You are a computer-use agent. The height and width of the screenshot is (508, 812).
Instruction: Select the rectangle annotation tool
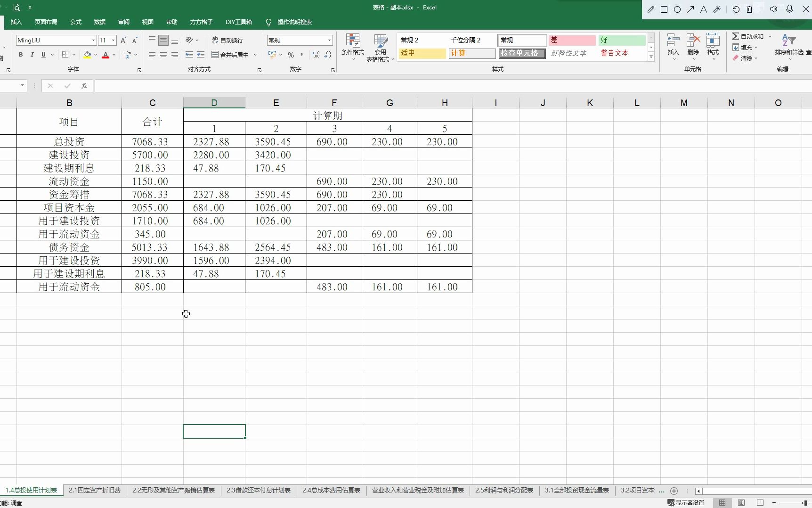coord(664,9)
